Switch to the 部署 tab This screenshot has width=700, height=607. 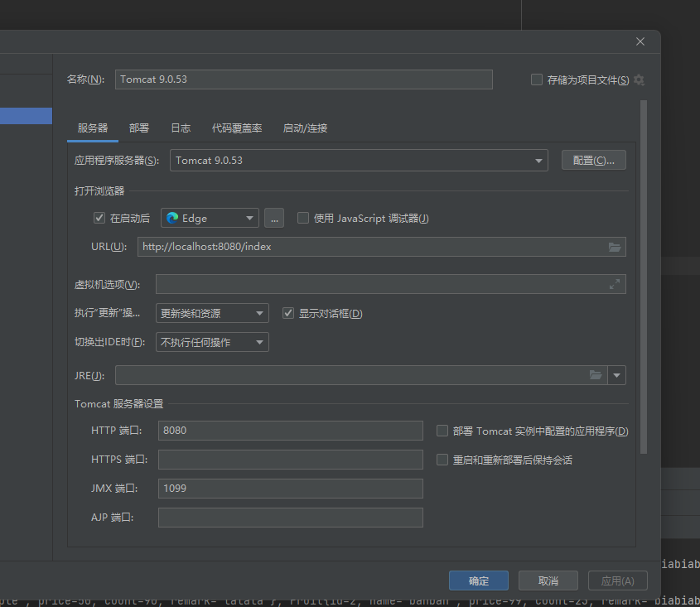pos(139,128)
